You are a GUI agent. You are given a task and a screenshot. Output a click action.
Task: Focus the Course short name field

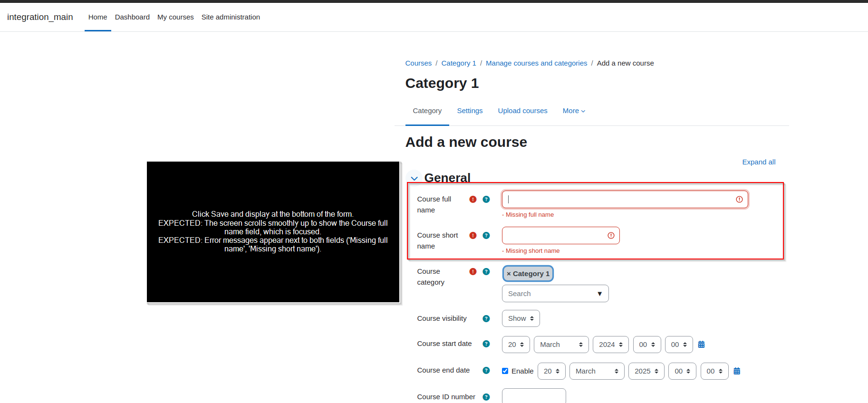click(561, 235)
